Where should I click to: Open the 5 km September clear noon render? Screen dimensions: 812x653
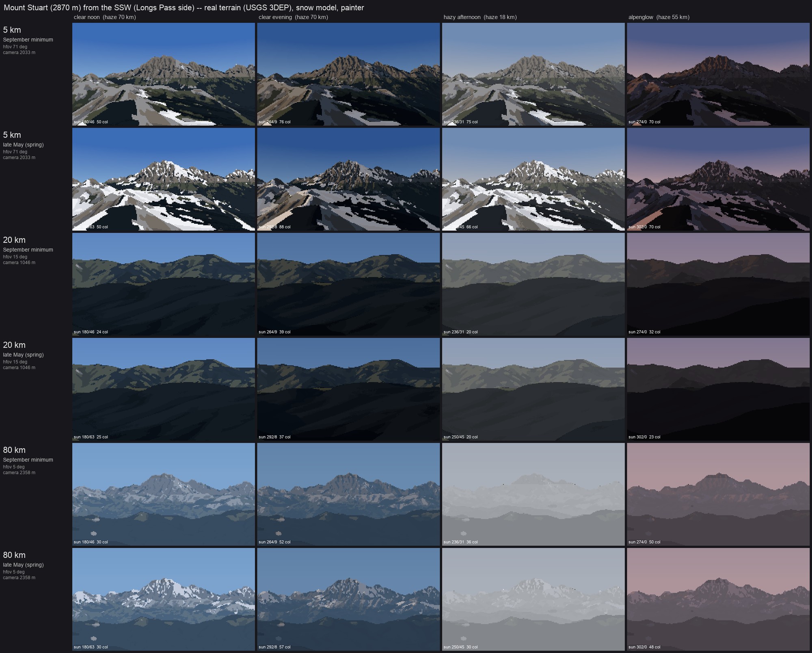[x=164, y=74]
